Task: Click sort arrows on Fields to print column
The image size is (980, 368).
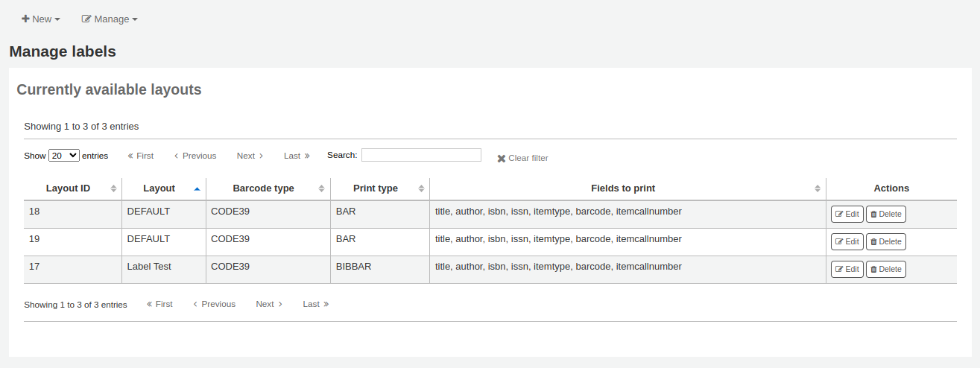Action: tap(818, 188)
